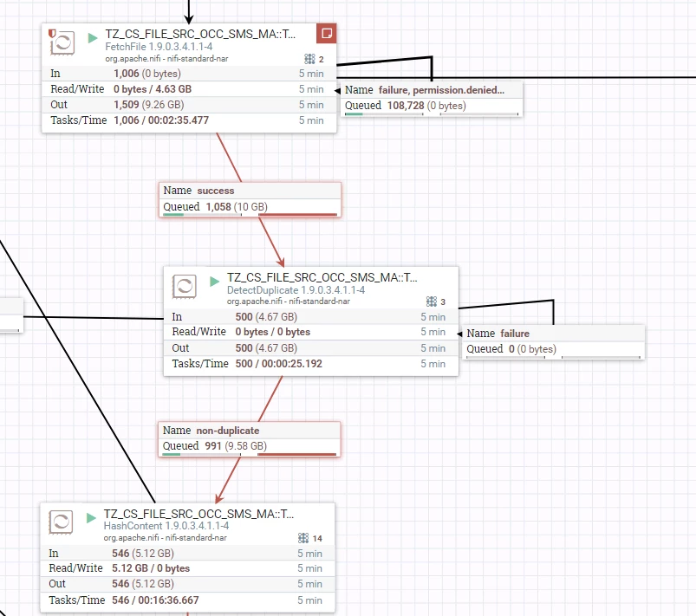Viewport: 696px width, 616px height.
Task: Click the "500 / 00:00:25.192" Tasks/Time value
Action: pos(279,364)
